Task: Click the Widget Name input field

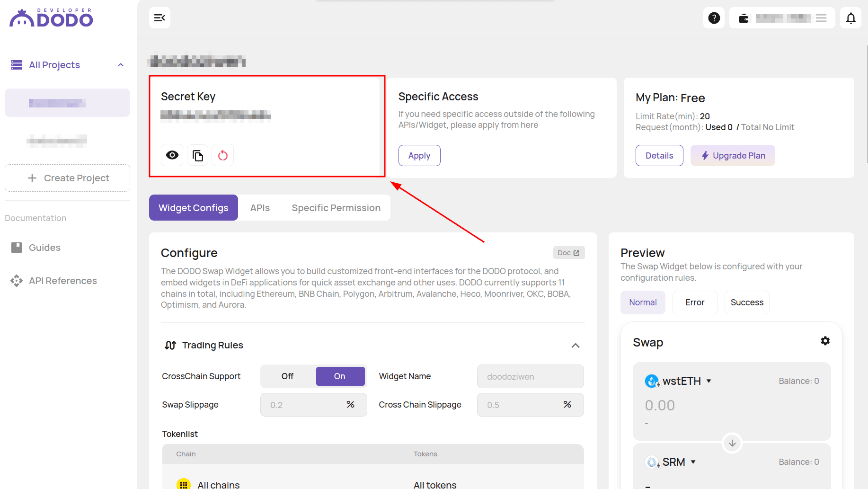Action: coord(530,376)
